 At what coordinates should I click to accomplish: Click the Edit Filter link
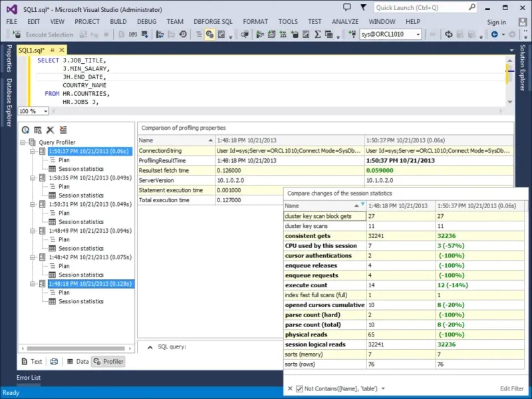511,388
